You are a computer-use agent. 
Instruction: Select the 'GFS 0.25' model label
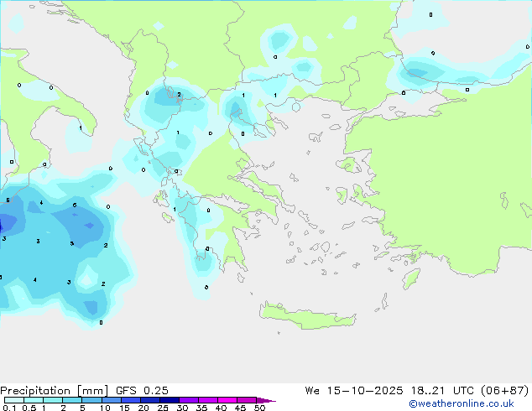tap(142, 391)
